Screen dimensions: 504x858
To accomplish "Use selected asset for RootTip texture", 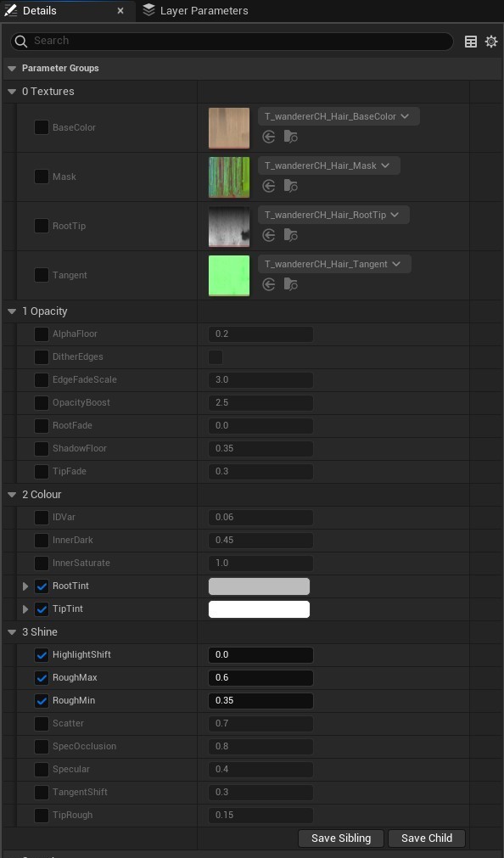I will [x=268, y=235].
